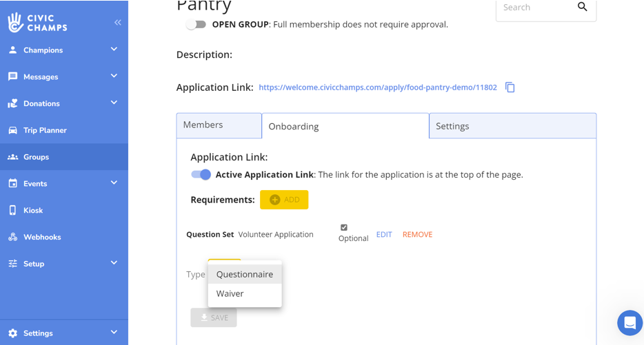
Task: Open Trip Planner from the sidebar
Action: tap(45, 130)
